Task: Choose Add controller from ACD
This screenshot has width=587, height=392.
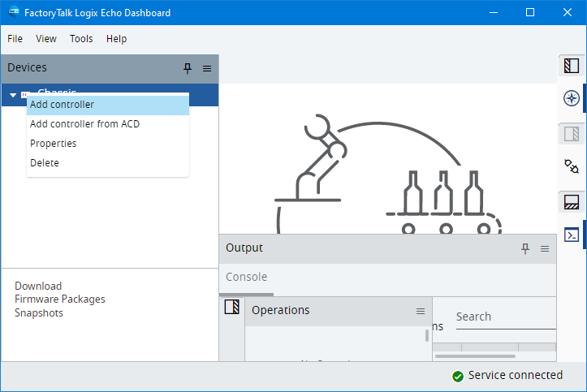Action: pyautogui.click(x=108, y=124)
